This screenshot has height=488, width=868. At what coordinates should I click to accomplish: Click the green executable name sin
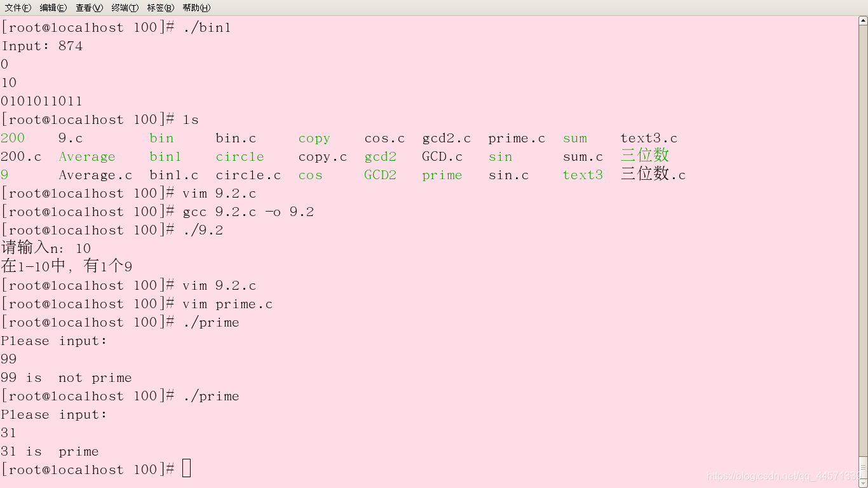(500, 157)
